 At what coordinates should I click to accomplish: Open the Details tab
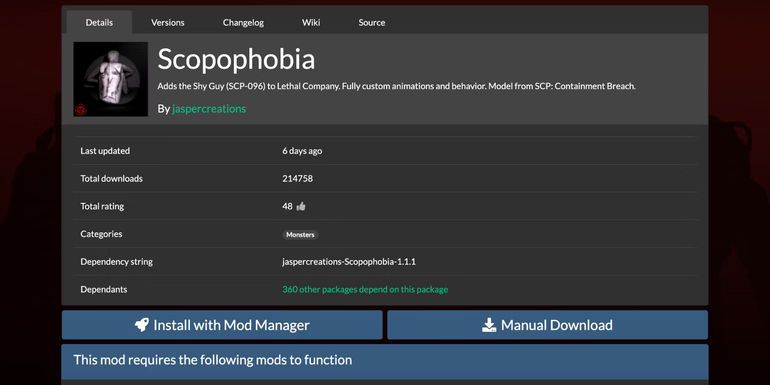click(x=99, y=23)
